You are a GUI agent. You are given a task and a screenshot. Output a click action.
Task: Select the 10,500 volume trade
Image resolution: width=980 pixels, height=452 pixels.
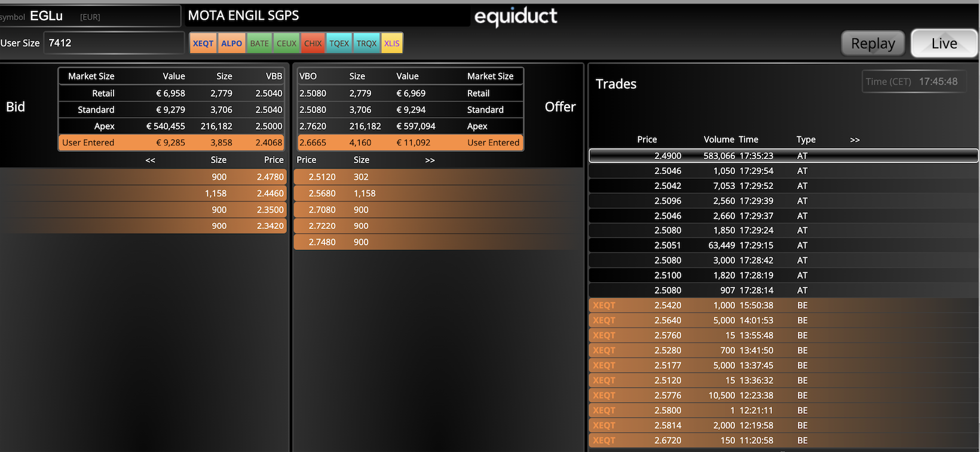point(783,395)
